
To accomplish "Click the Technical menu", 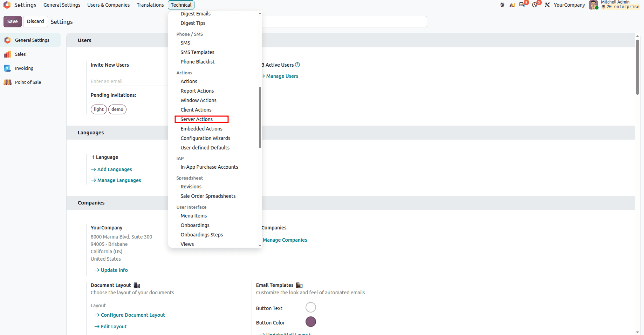I will 181,5.
